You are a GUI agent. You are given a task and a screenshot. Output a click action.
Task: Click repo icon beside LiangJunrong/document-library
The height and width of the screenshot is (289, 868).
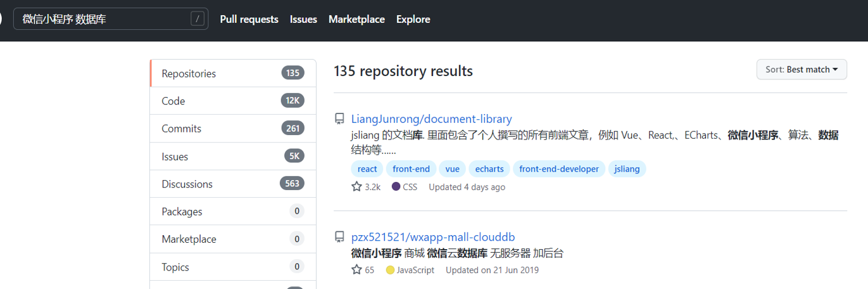coord(340,119)
